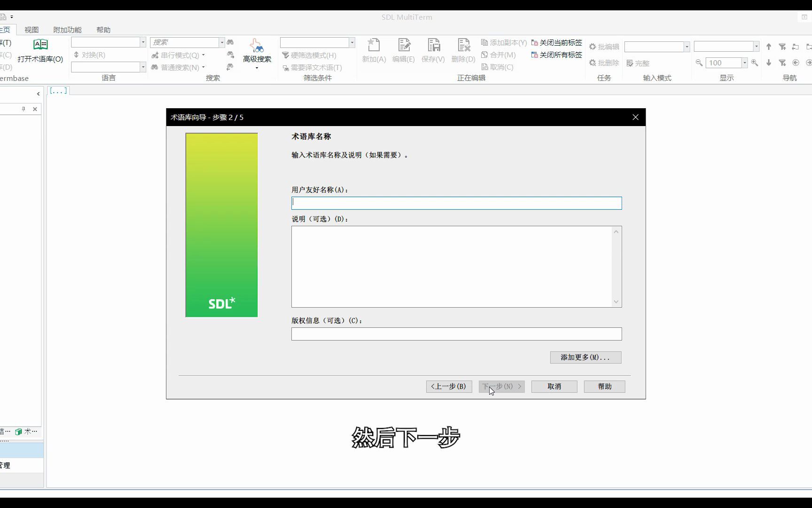This screenshot has height=508, width=812.
Task: Click the up arrow navigation icon
Action: click(x=769, y=47)
